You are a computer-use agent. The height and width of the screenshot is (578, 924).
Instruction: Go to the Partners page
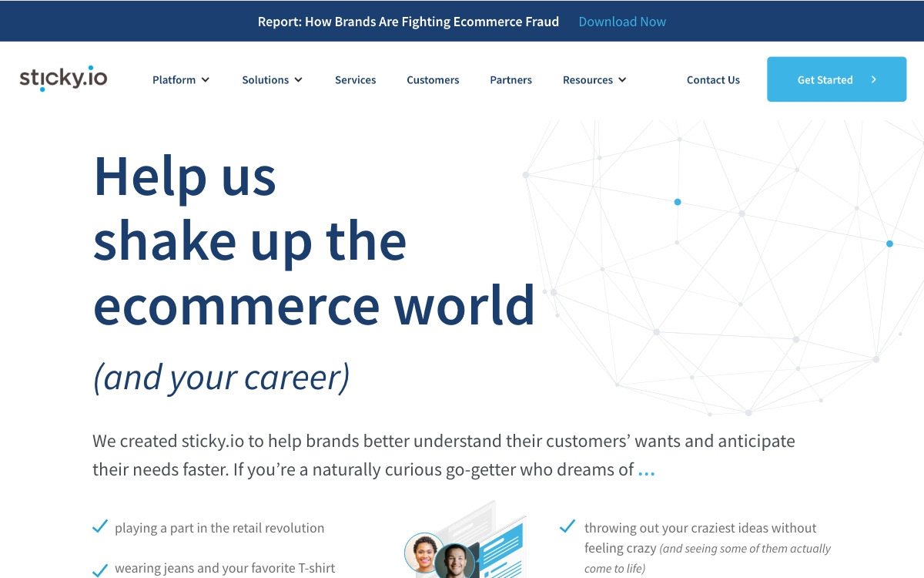click(511, 79)
